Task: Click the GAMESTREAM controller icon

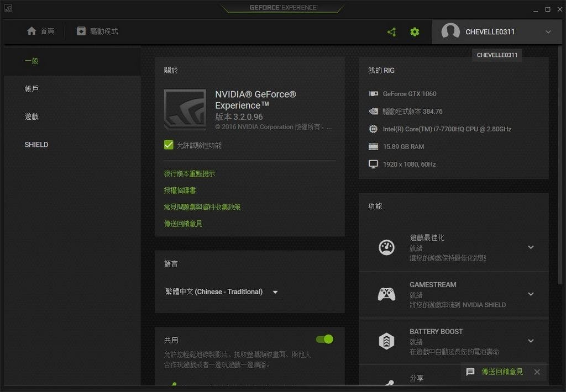Action: click(386, 294)
